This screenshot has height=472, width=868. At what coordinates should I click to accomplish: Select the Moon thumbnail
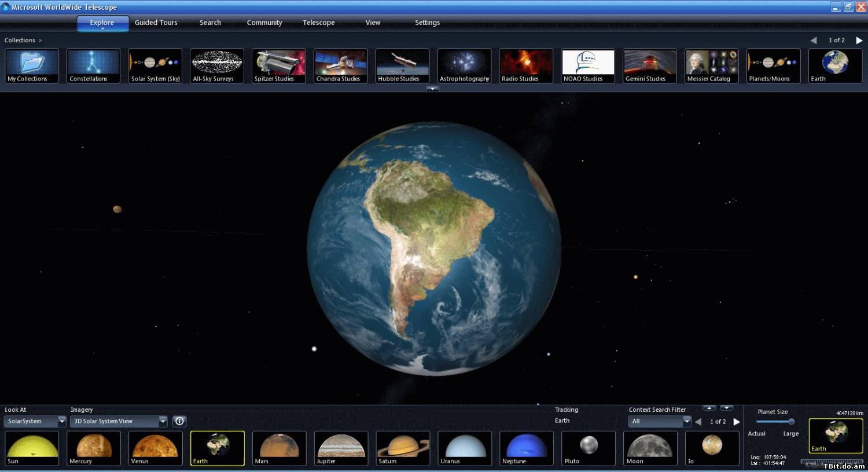(650, 448)
